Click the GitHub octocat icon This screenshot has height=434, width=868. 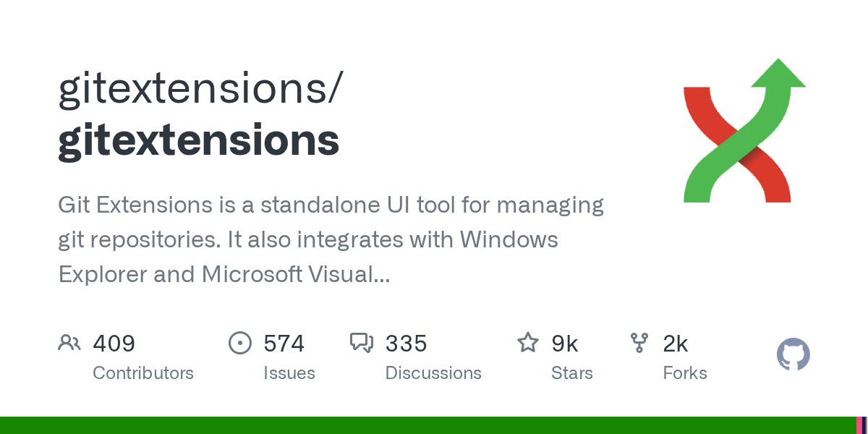point(793,355)
